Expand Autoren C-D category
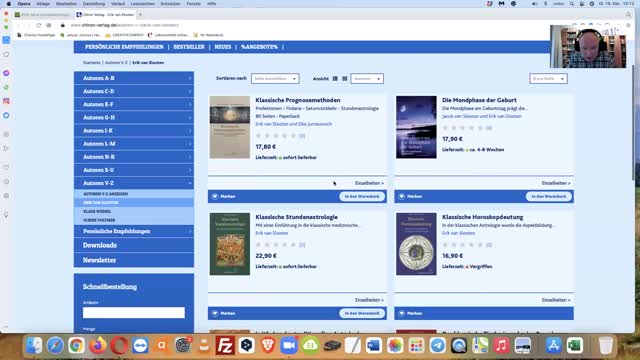 (134, 91)
